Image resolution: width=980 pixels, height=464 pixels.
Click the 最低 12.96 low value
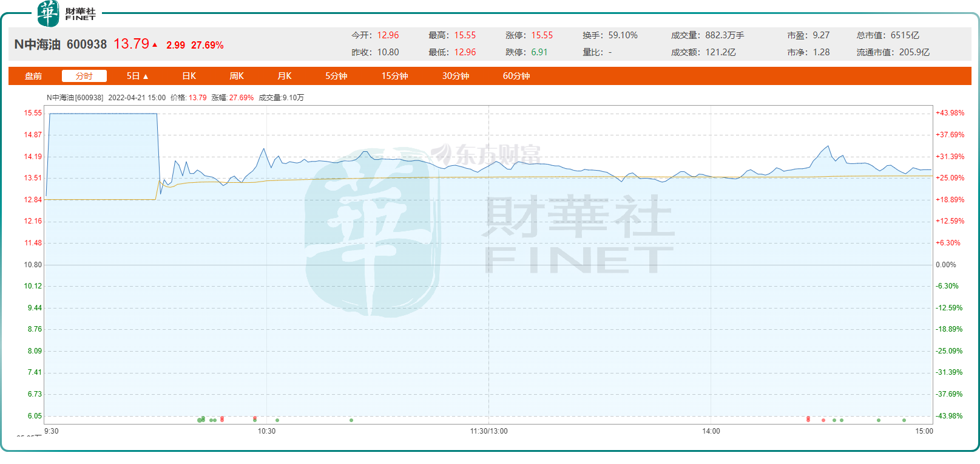pos(452,52)
